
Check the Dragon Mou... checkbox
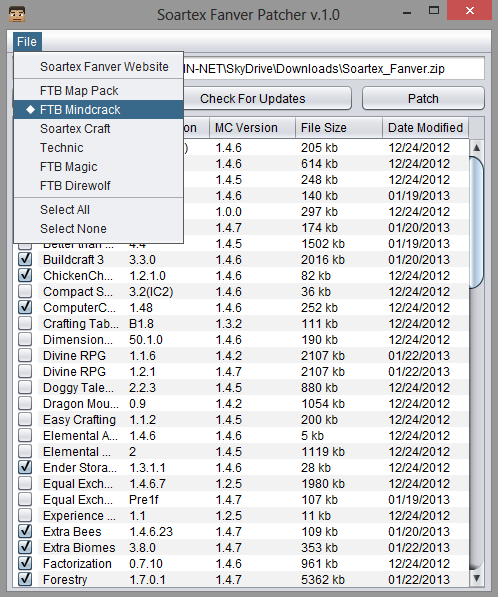25,403
